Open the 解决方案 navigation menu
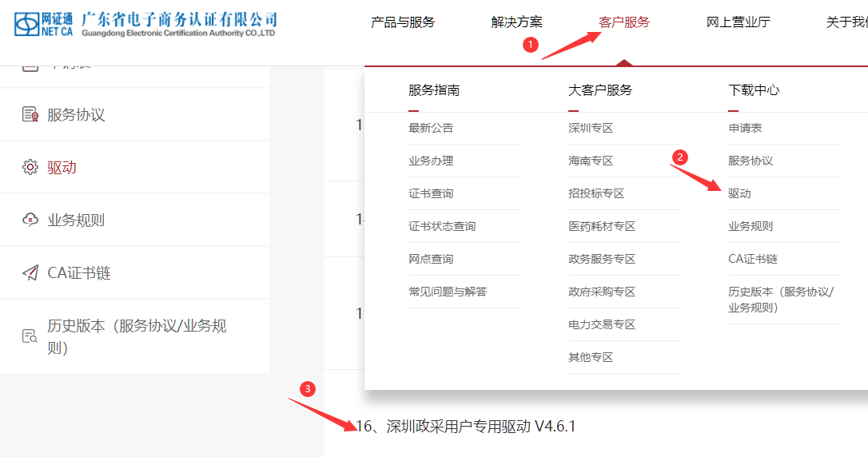The height and width of the screenshot is (457, 868). coord(516,22)
